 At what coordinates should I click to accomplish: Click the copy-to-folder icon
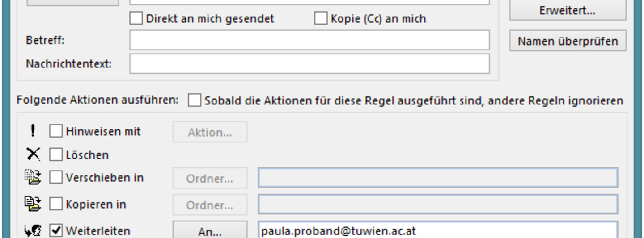[x=33, y=204]
